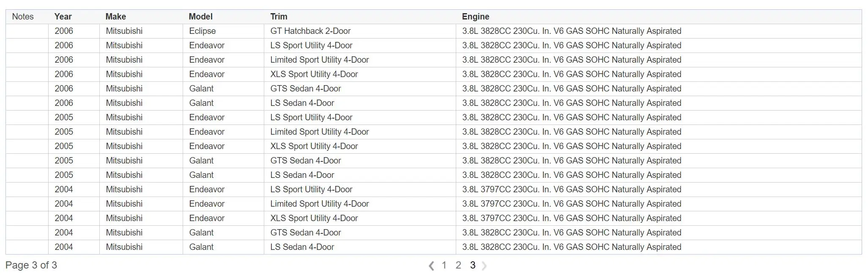Viewport: 868px width, 277px height.
Task: Select the 2006 Galant GTS Sedan 4-Door cell
Action: tap(360, 89)
